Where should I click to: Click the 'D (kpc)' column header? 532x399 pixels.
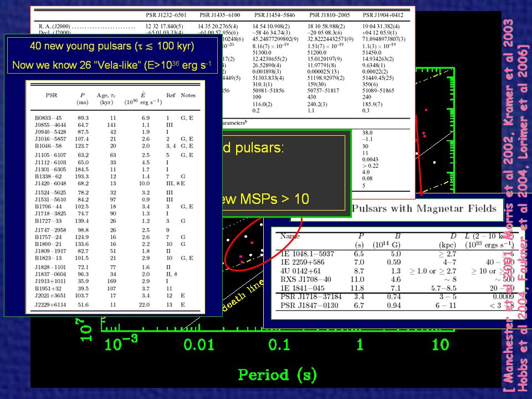(448, 241)
